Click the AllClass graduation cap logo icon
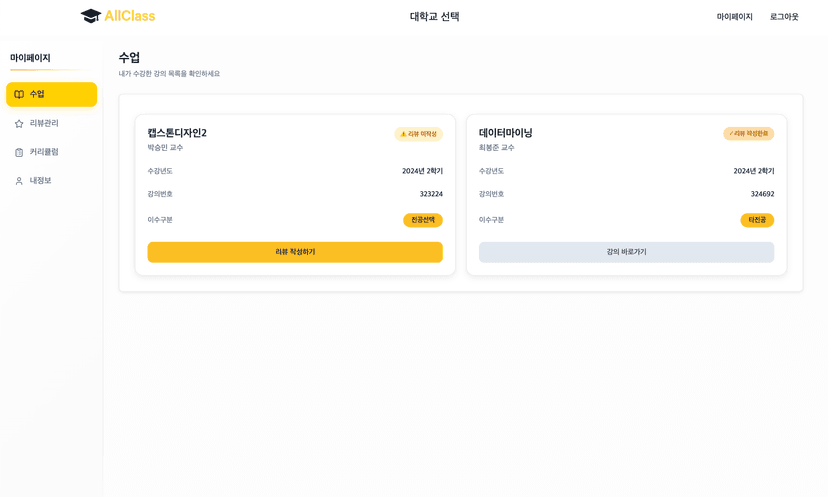Viewport: 828px width, 497px height. 91,16
